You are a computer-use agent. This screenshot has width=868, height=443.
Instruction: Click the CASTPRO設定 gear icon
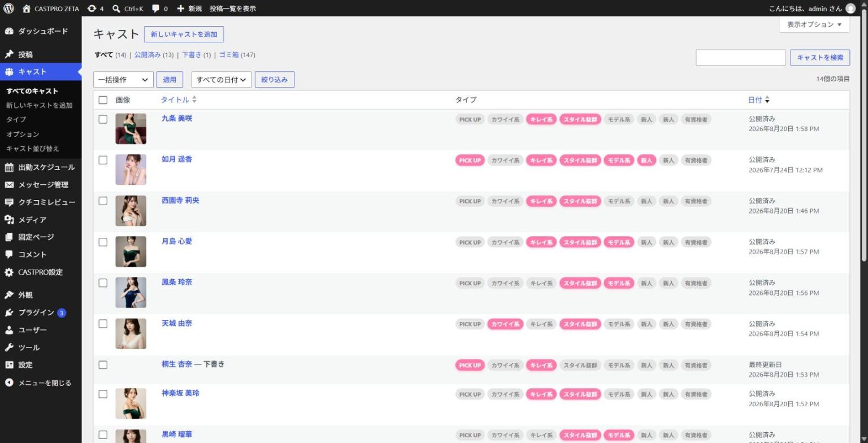click(x=9, y=272)
